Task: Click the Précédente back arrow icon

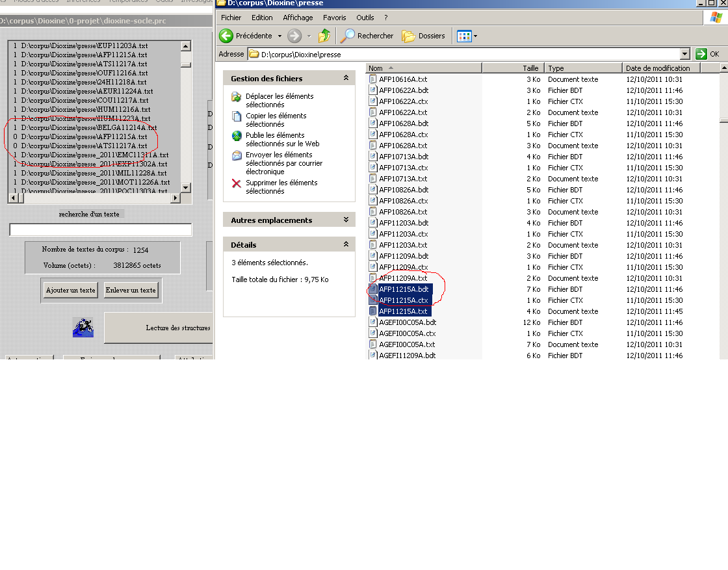Action: coord(226,36)
